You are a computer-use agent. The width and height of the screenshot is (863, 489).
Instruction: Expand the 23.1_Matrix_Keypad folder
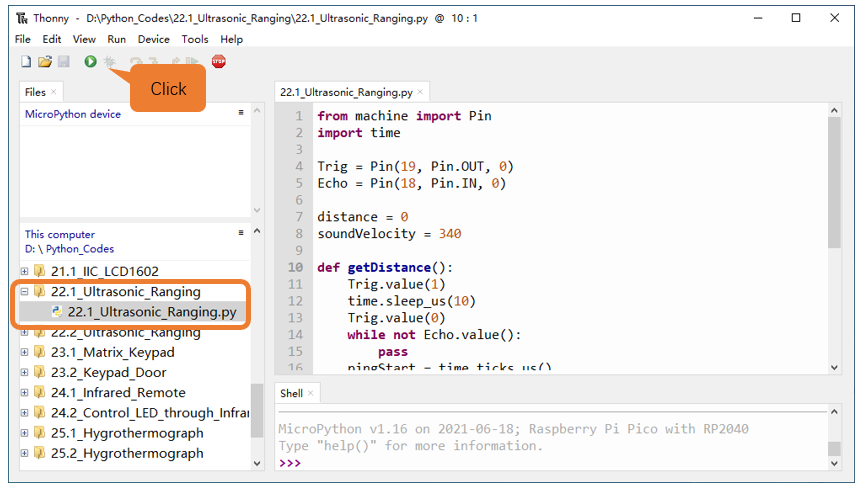coord(24,352)
